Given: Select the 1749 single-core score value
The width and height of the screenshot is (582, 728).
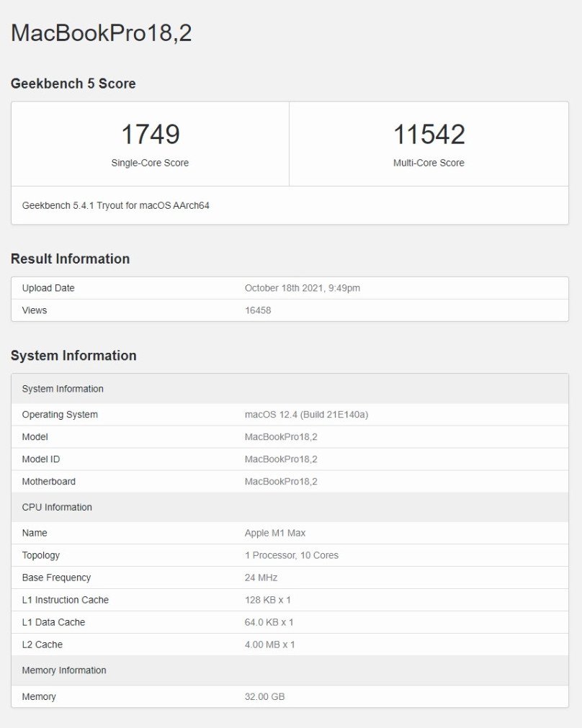Looking at the screenshot, I should point(150,135).
